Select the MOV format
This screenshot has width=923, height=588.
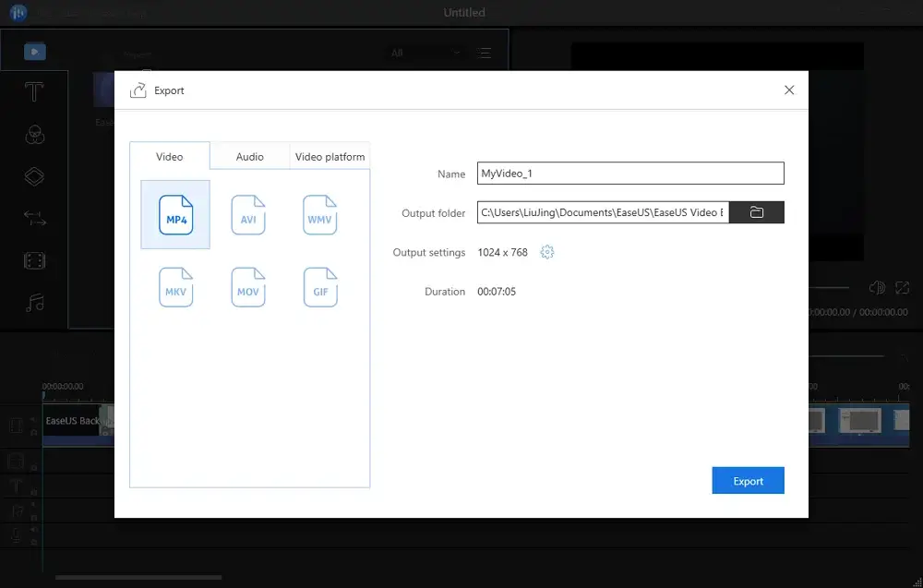click(247, 287)
